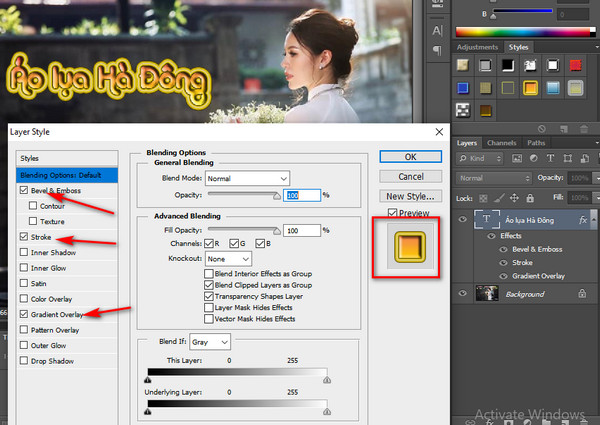Click Lock transparent pixels icon
This screenshot has width=600, height=425.
point(483,198)
